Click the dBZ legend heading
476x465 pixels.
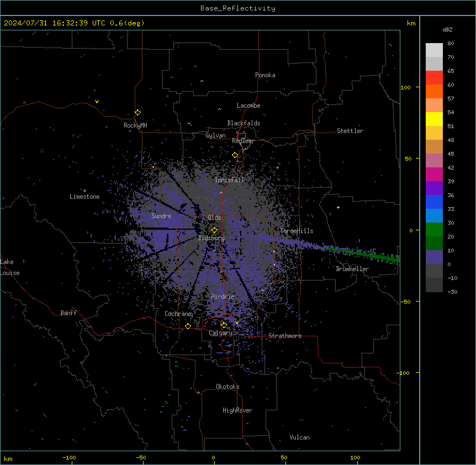(x=447, y=29)
